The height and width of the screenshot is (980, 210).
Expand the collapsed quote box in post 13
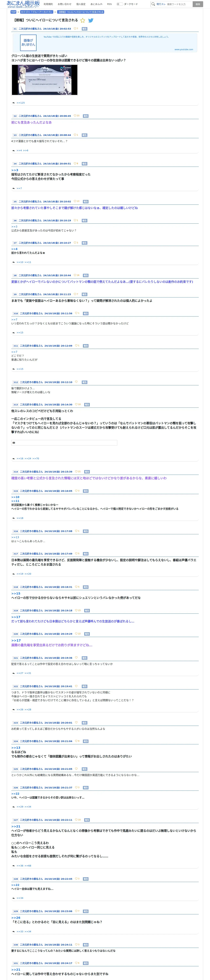(64, 442)
